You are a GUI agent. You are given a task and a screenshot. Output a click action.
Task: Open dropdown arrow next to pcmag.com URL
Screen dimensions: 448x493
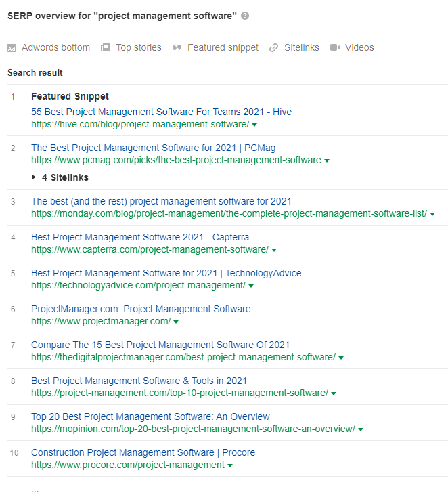[x=327, y=160]
